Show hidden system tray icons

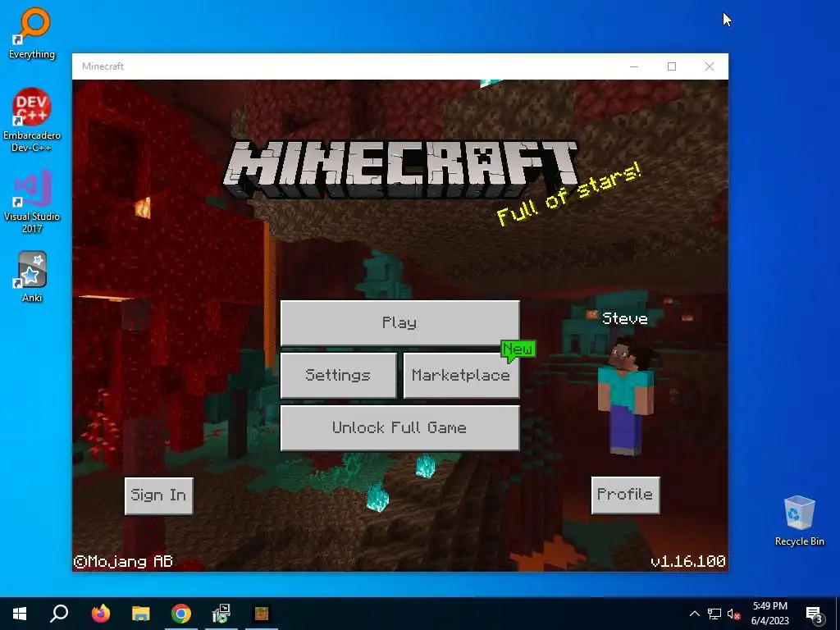click(x=694, y=614)
